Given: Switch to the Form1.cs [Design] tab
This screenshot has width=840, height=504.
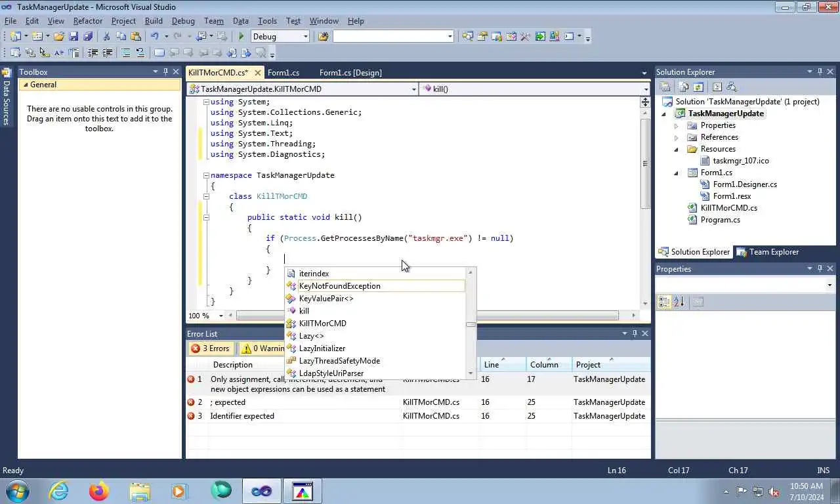Looking at the screenshot, I should 350,72.
